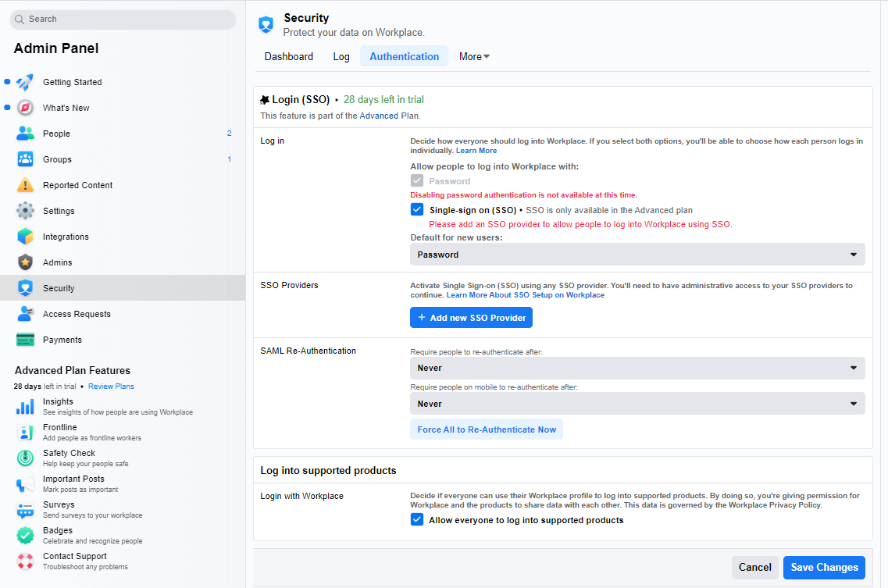
Task: Click the Safety Check icon
Action: [25, 458]
